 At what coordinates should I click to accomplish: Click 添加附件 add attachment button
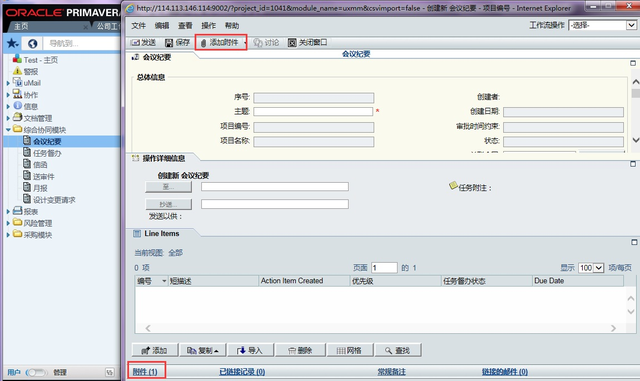pyautogui.click(x=219, y=42)
